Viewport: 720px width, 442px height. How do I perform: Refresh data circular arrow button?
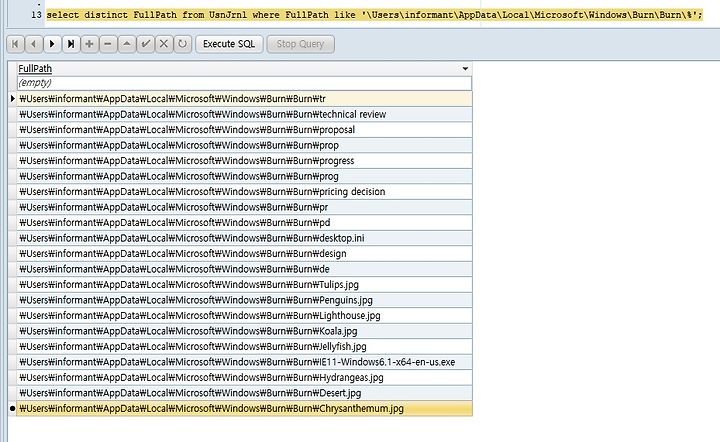(183, 44)
